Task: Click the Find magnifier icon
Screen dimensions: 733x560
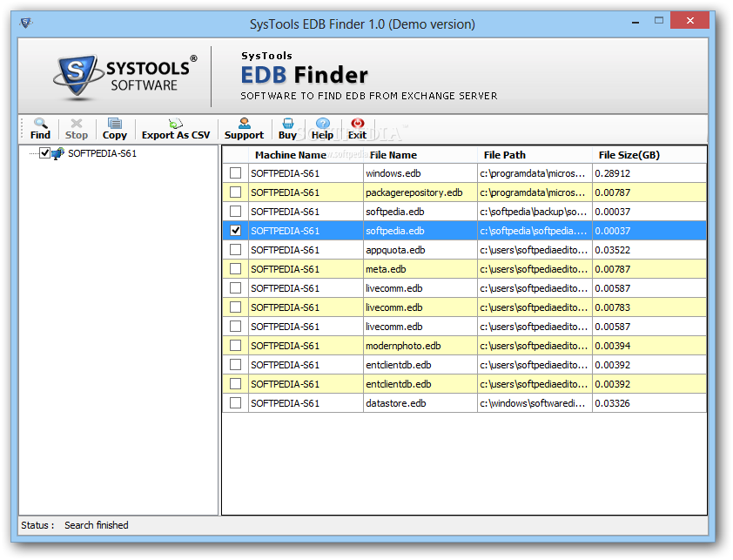Action: (40, 124)
